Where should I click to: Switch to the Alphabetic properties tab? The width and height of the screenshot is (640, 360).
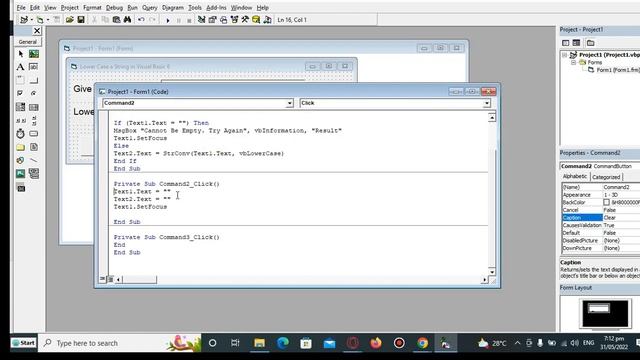575,176
